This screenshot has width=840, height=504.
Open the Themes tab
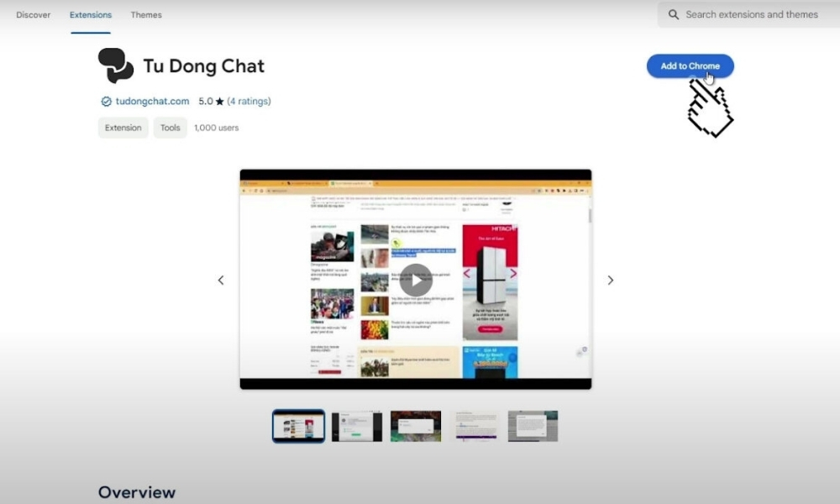point(146,15)
